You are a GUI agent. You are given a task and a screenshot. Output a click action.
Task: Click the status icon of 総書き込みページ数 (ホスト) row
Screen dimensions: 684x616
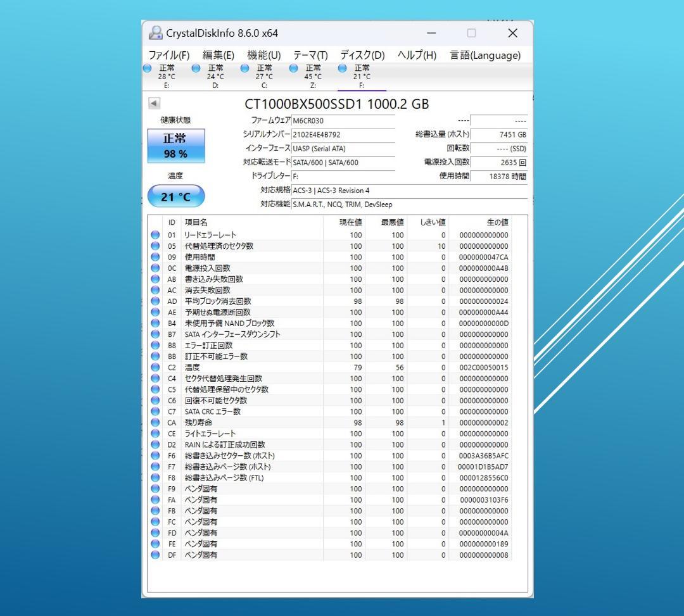pyautogui.click(x=155, y=467)
